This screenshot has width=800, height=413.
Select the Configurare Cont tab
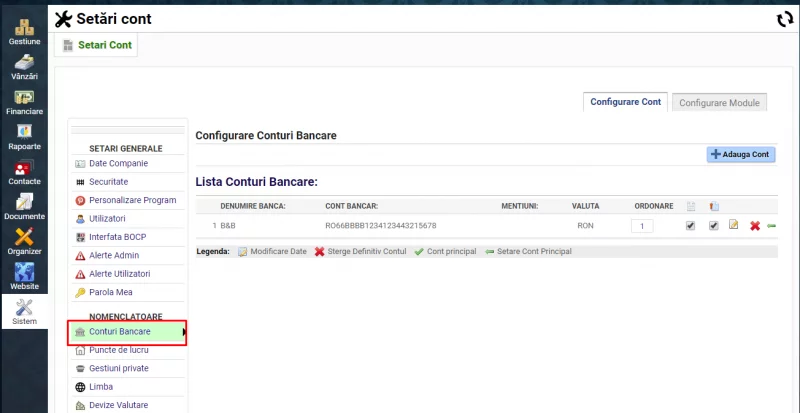click(x=625, y=102)
